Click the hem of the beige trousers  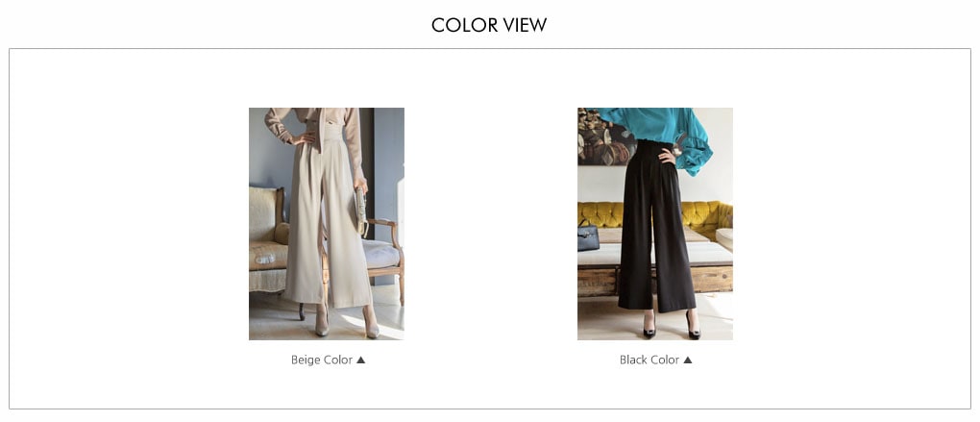coord(329,299)
